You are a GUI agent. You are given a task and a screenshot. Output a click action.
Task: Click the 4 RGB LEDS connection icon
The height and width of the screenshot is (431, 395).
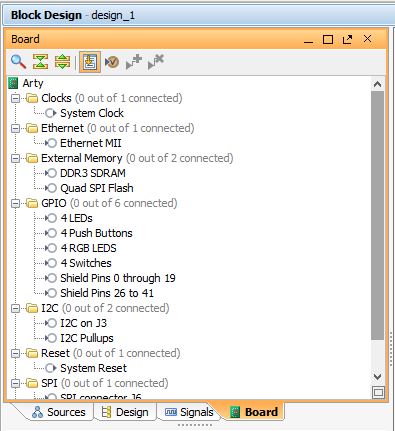click(x=51, y=248)
